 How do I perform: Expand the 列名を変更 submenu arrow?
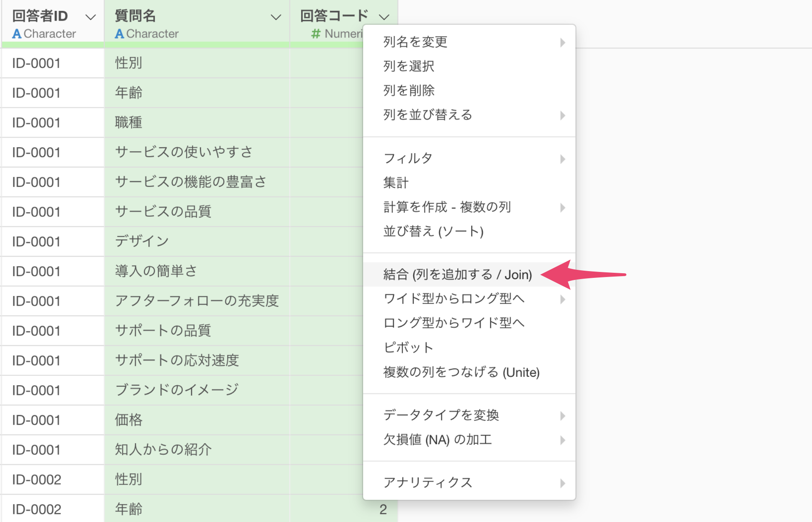click(x=562, y=42)
